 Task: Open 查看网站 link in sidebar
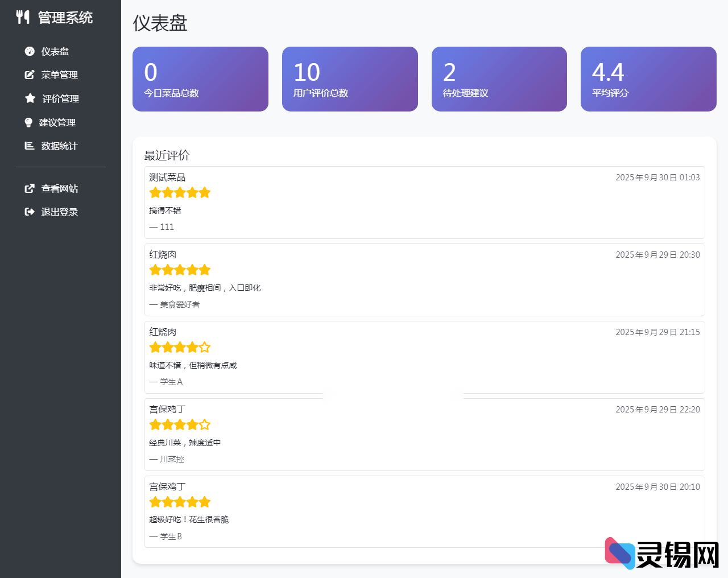click(59, 188)
